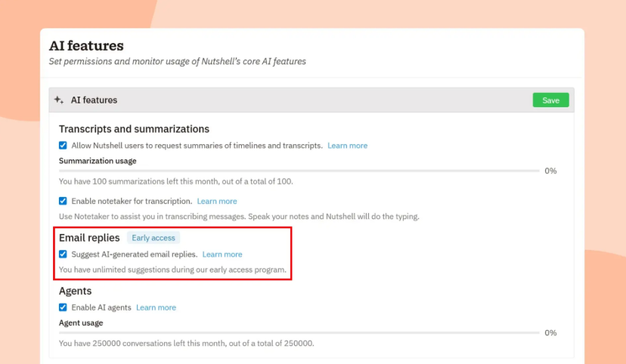
Task: Open Learn more beside Enable AI agents
Action: click(156, 307)
